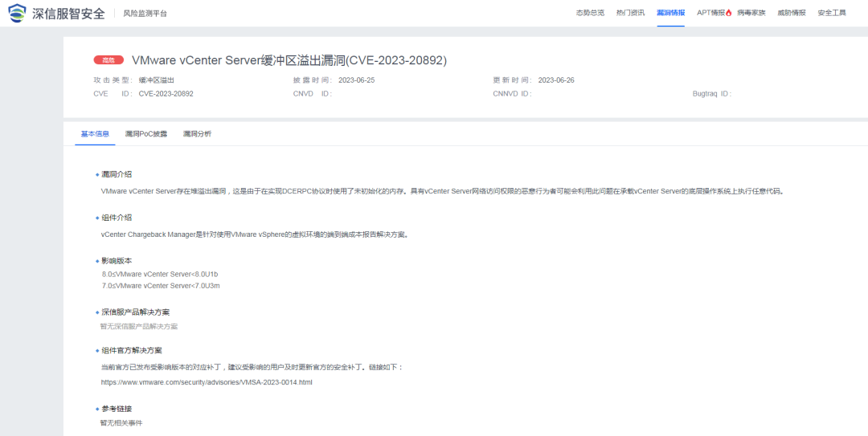Click the red 高危 severity badge

pyautogui.click(x=108, y=60)
